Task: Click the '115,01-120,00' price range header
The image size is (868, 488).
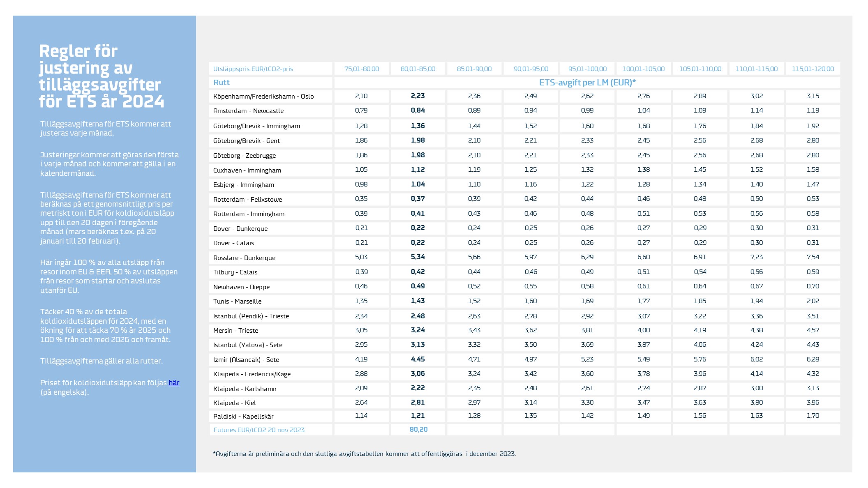Action: click(x=813, y=69)
